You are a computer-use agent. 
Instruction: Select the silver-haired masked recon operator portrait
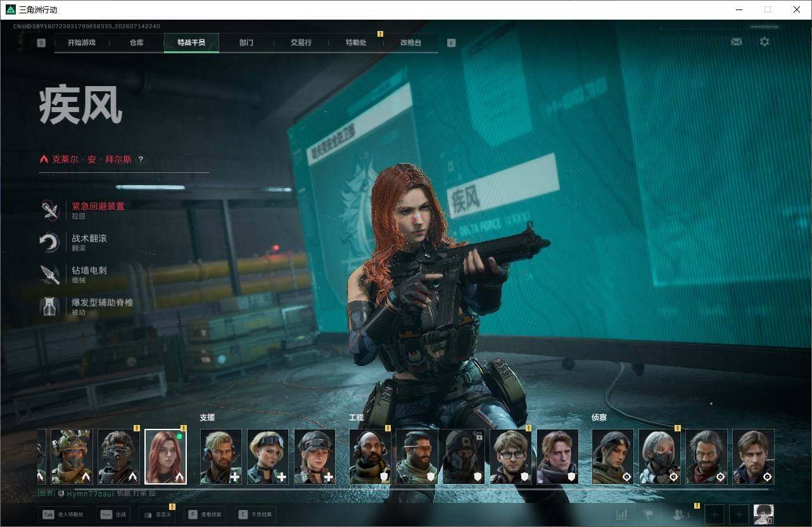tap(659, 457)
